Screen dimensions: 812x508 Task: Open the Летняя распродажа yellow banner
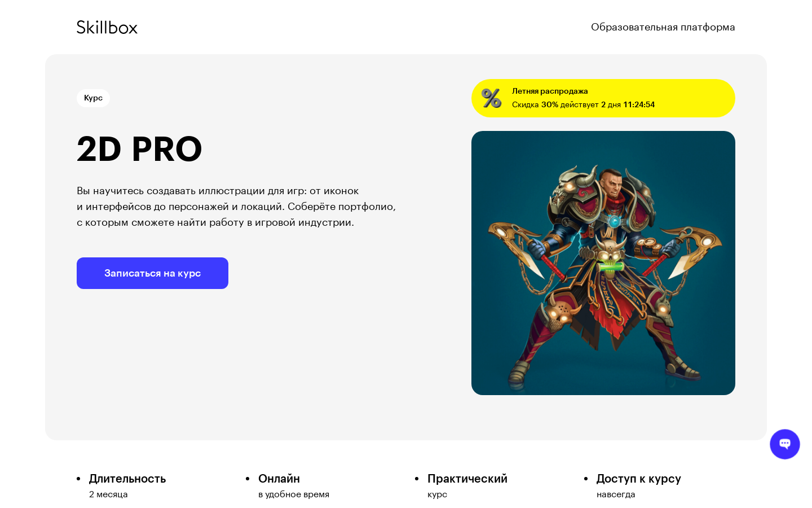click(603, 98)
